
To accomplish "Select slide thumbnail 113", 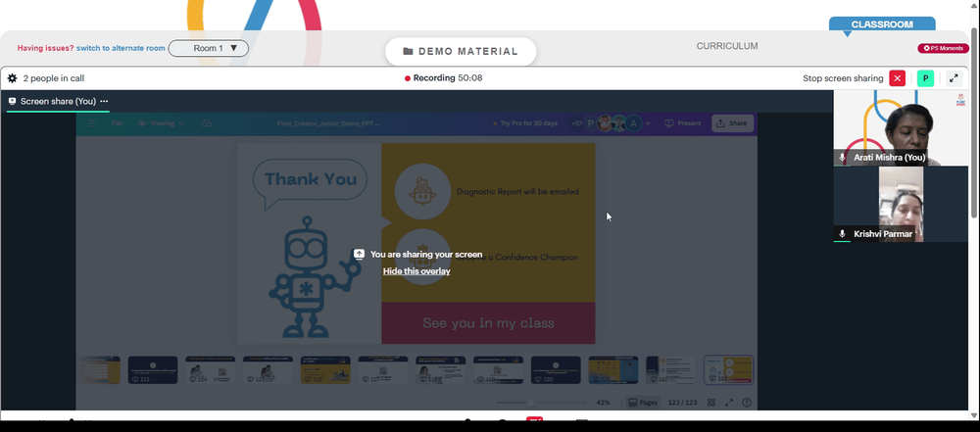I will point(153,369).
